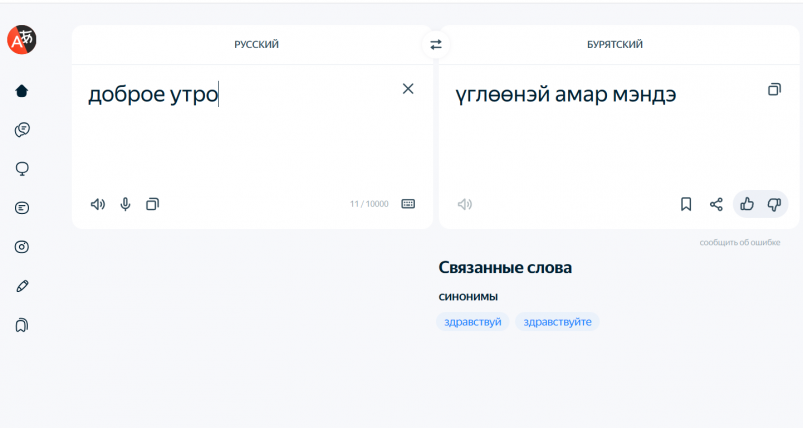Activate microphone voice input
The width and height of the screenshot is (803, 428).
[x=125, y=204]
